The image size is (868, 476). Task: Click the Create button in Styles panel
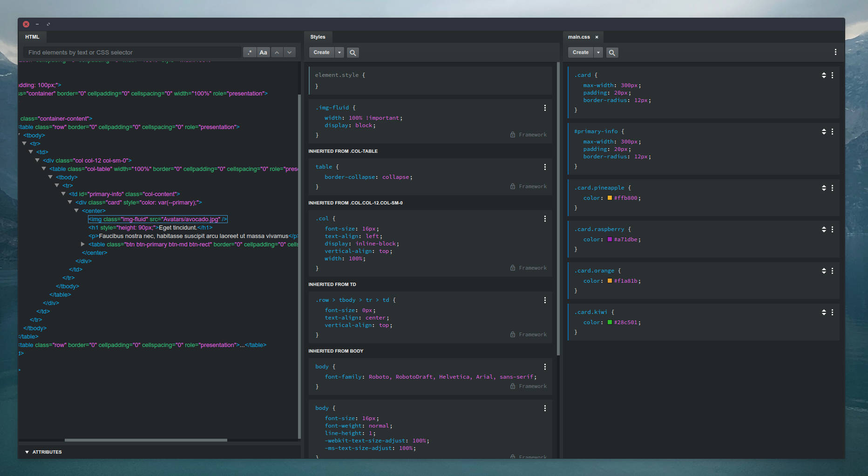[x=321, y=53]
